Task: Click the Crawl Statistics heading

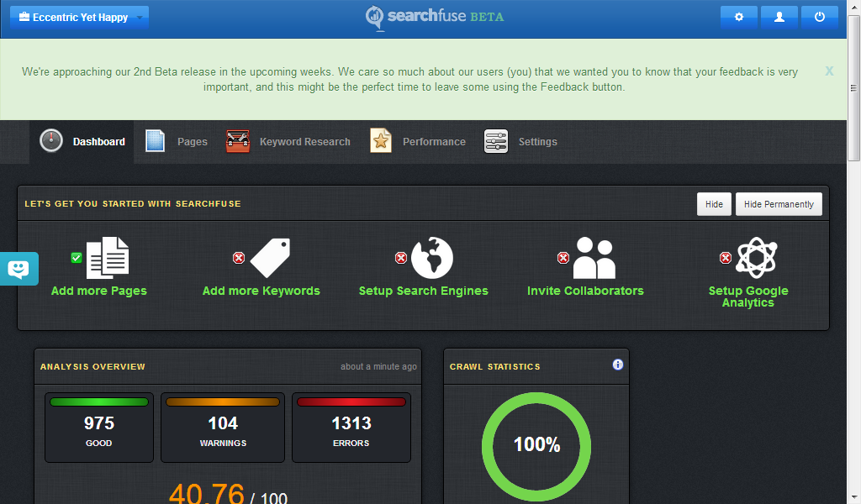Action: (494, 366)
